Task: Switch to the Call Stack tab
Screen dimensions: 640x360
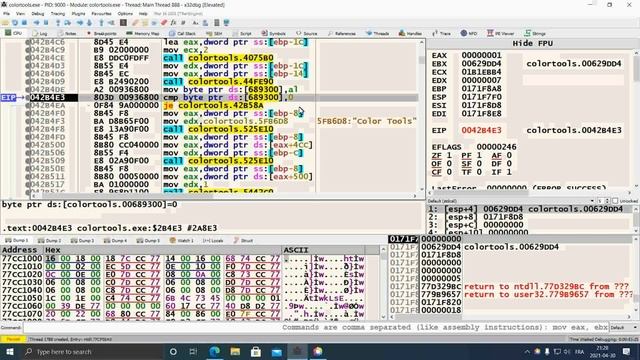Action: [182, 33]
